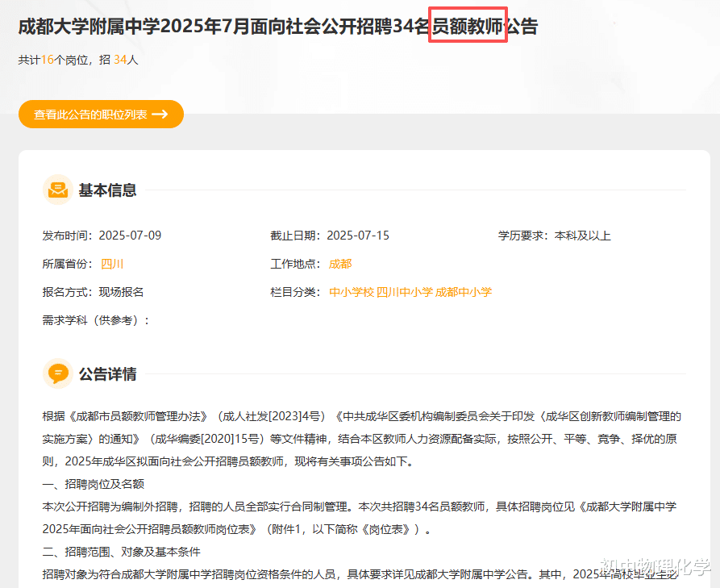This screenshot has height=588, width=720.
Task: Click the 工作地点 label
Action: point(295,264)
